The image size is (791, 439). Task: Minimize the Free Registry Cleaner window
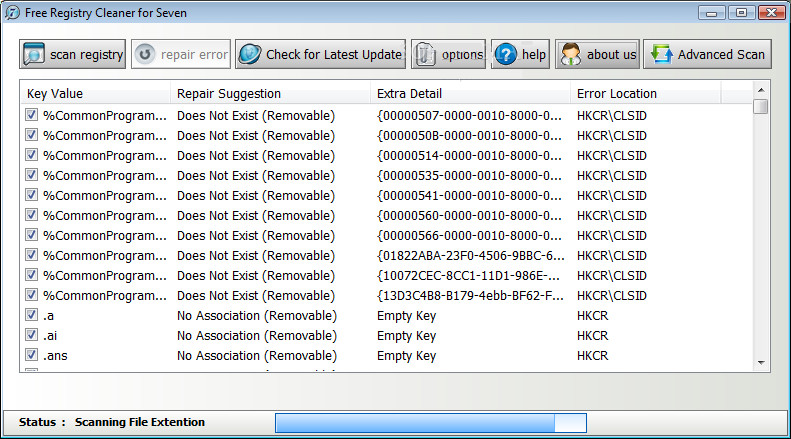(x=712, y=13)
